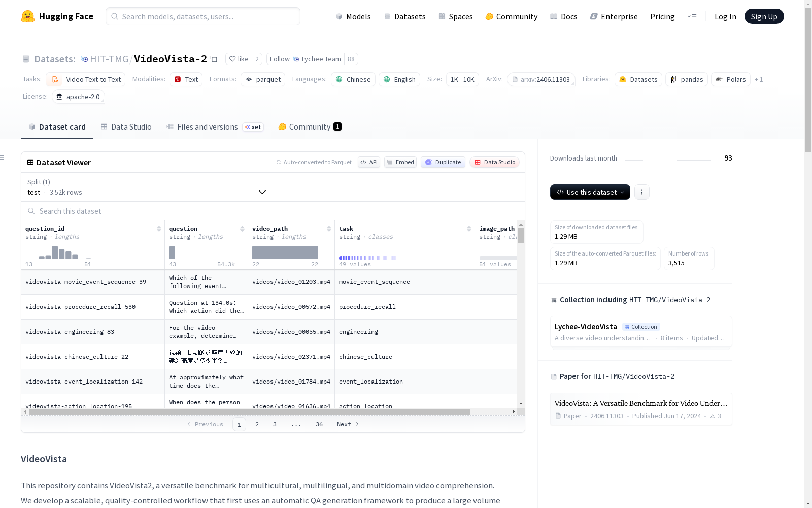
Task: Select the 1K - 10K size tag
Action: (462, 79)
